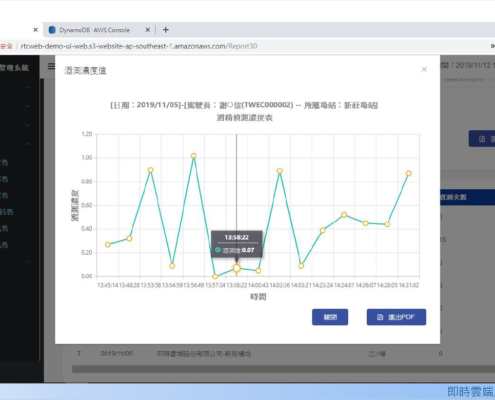Click the peak data point at 13:56:49
Screen dimensions: 495x400
tap(194, 156)
